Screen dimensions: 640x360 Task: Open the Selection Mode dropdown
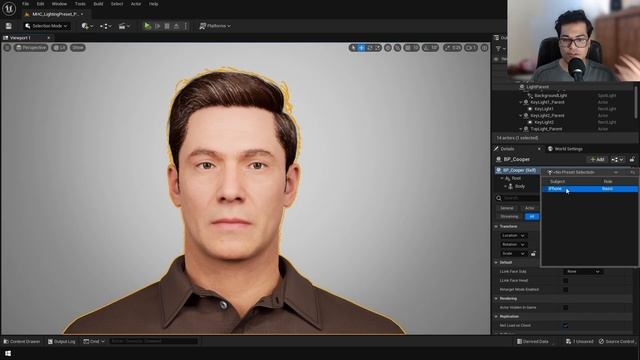click(x=46, y=26)
